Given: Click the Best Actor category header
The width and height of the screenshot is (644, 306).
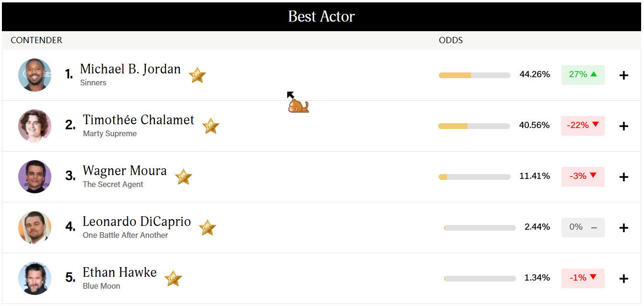Looking at the screenshot, I should pyautogui.click(x=321, y=17).
